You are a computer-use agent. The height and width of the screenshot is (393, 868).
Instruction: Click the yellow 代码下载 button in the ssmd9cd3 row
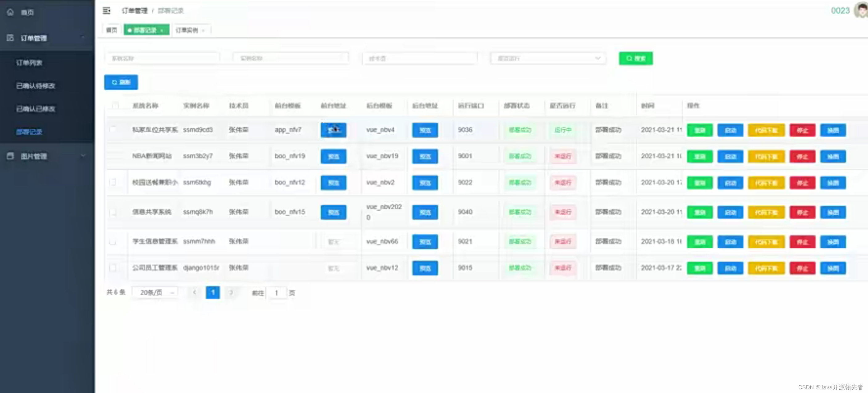tap(766, 130)
